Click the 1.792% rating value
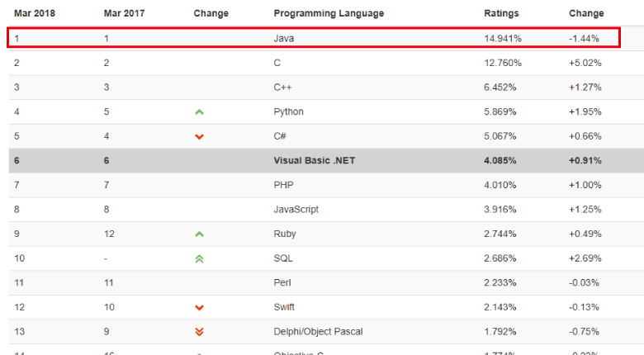644x355 pixels. [x=500, y=332]
